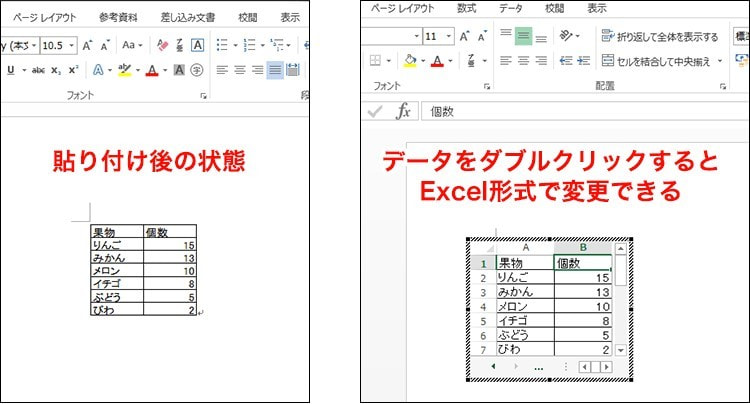The width and height of the screenshot is (750, 404).
Task: Open the Change Case Aa dropdown
Action: tap(133, 45)
